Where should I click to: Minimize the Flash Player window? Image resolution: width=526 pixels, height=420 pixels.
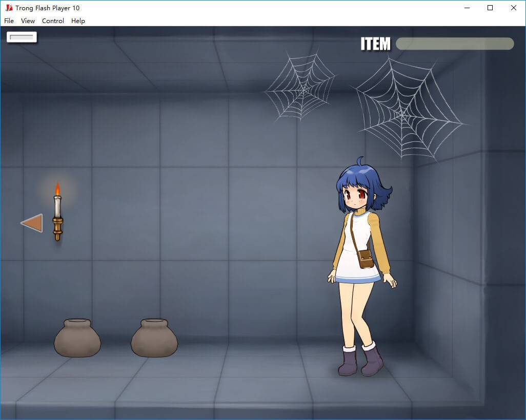coord(467,8)
